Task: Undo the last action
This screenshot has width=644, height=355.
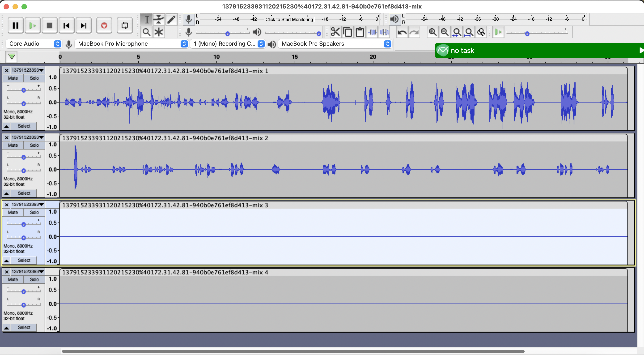Action: coord(402,32)
